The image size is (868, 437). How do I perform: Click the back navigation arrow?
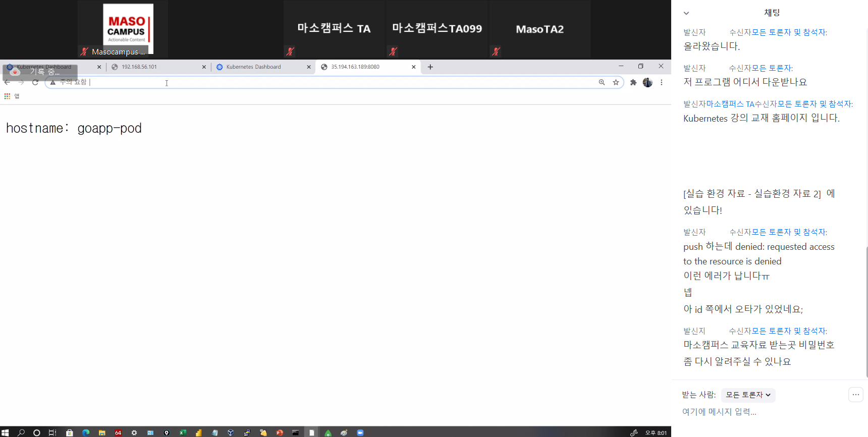click(7, 82)
